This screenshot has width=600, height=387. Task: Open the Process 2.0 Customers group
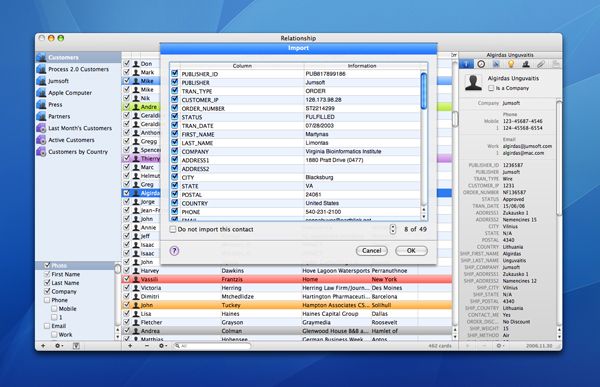[x=78, y=69]
